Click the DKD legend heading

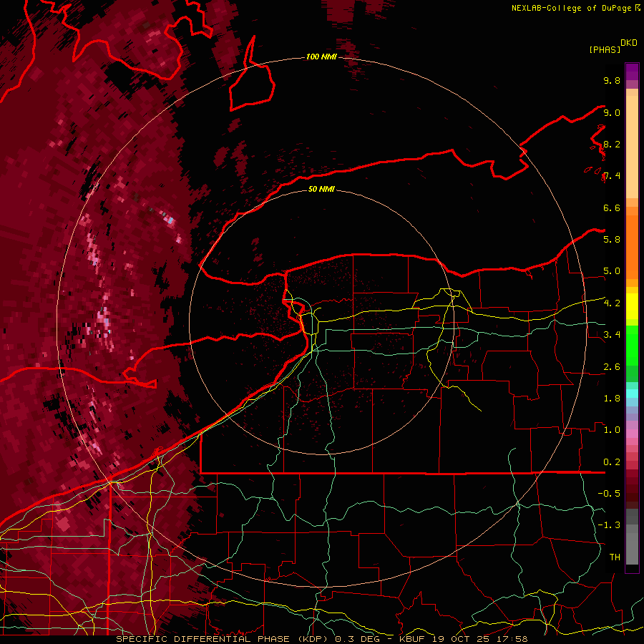pos(629,43)
